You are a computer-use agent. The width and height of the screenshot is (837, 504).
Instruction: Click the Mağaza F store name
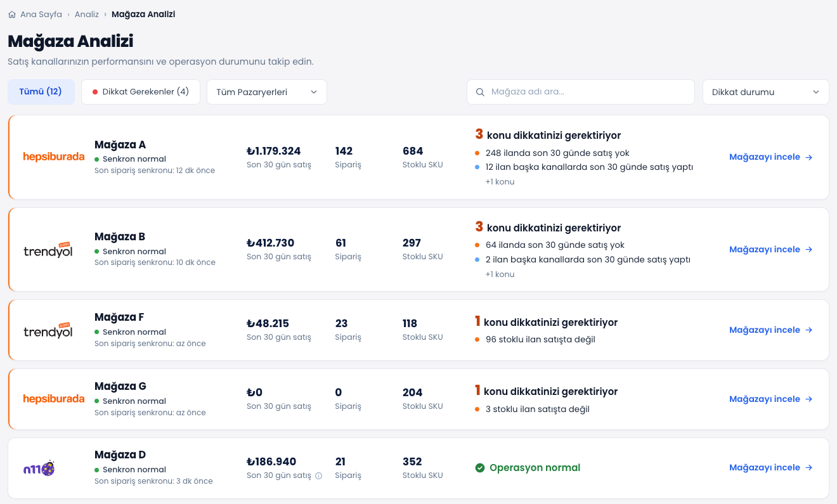pos(119,317)
